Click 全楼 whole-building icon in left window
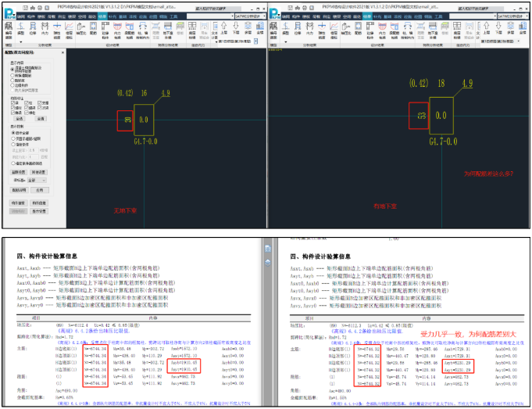This screenshot has height=409, width=532. coord(260,28)
